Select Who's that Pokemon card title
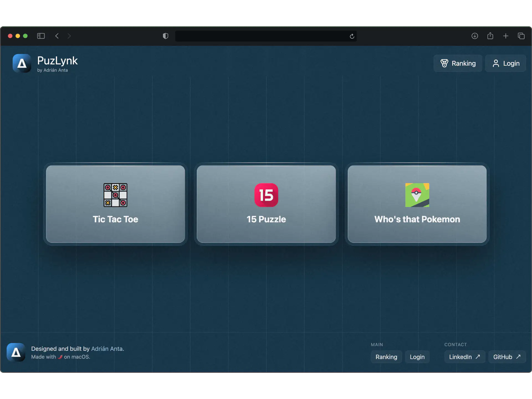This screenshot has height=399, width=532. pos(417,219)
